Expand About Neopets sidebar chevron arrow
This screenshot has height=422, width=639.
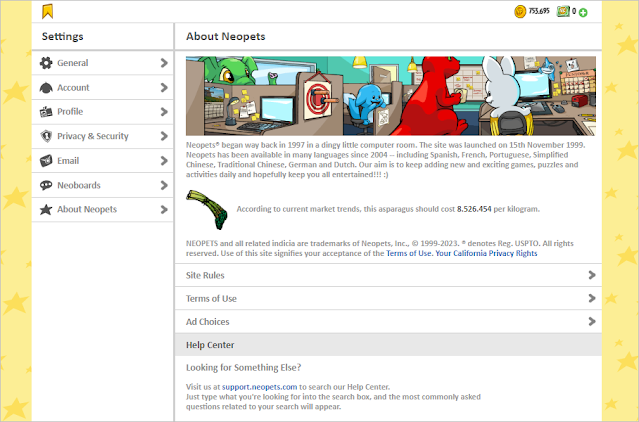164,209
